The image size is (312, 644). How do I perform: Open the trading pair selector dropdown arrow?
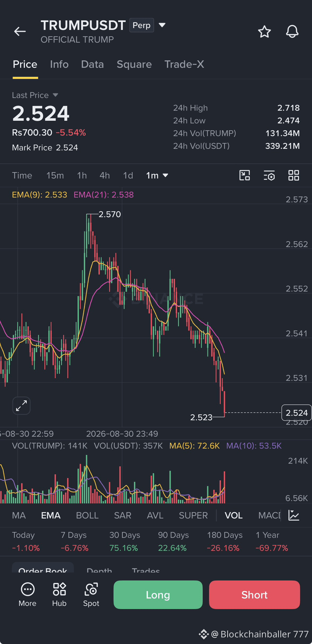(162, 25)
